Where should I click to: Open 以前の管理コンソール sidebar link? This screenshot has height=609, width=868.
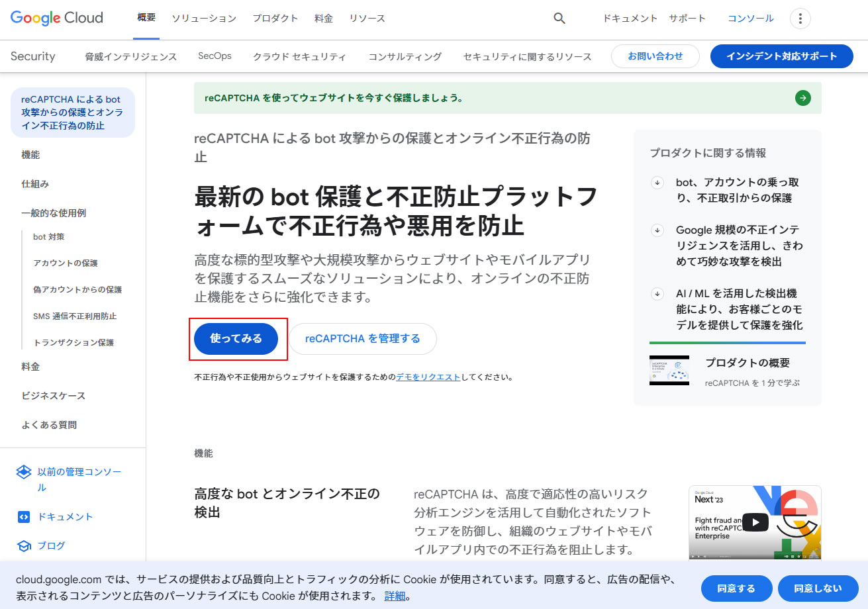coord(79,480)
